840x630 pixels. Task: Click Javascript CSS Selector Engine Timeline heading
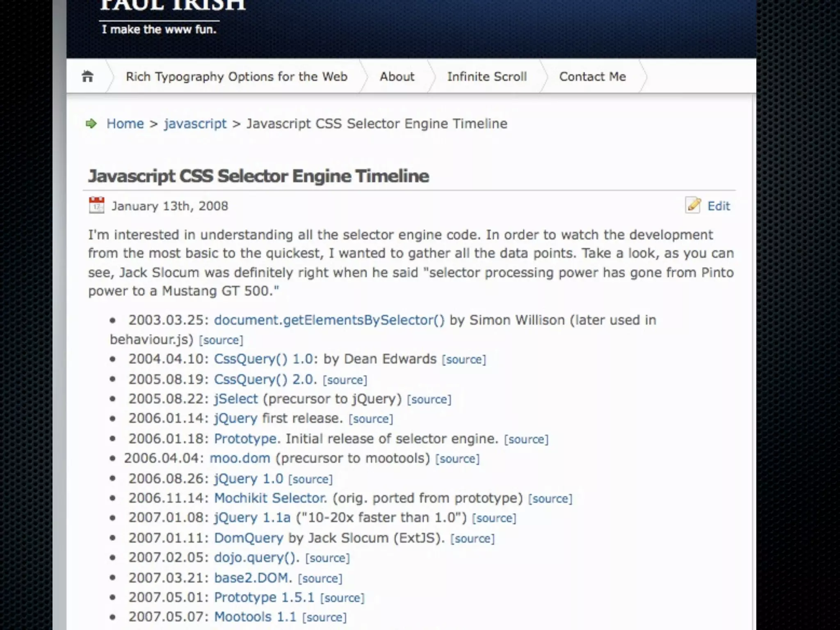258,176
